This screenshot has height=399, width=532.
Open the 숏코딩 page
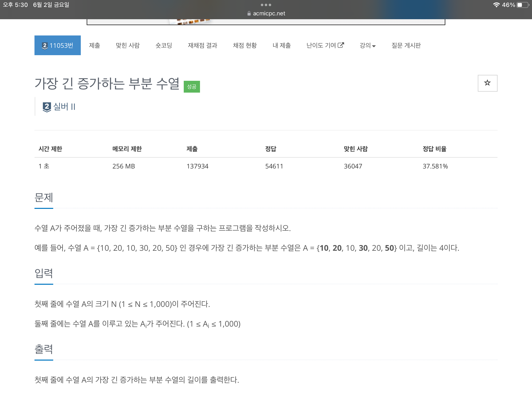164,46
